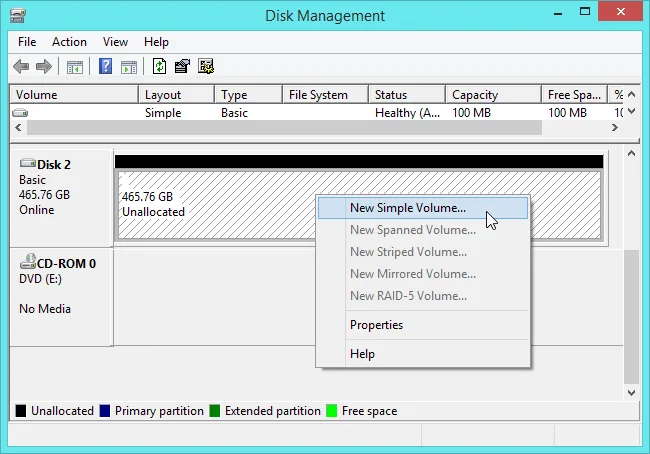Click the Simple layout cell
This screenshot has height=454, width=650.
pyautogui.click(x=163, y=113)
